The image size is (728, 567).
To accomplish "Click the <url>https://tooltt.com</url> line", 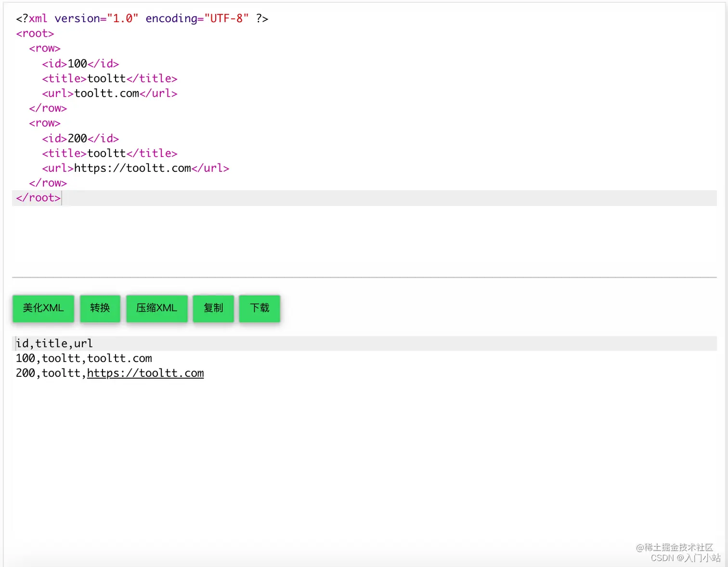I will click(x=136, y=168).
